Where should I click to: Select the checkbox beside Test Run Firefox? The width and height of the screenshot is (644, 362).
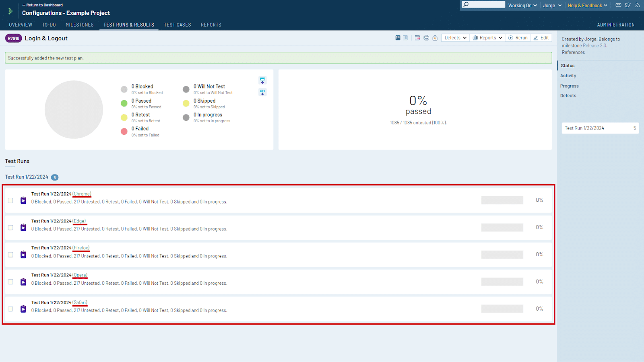10,255
